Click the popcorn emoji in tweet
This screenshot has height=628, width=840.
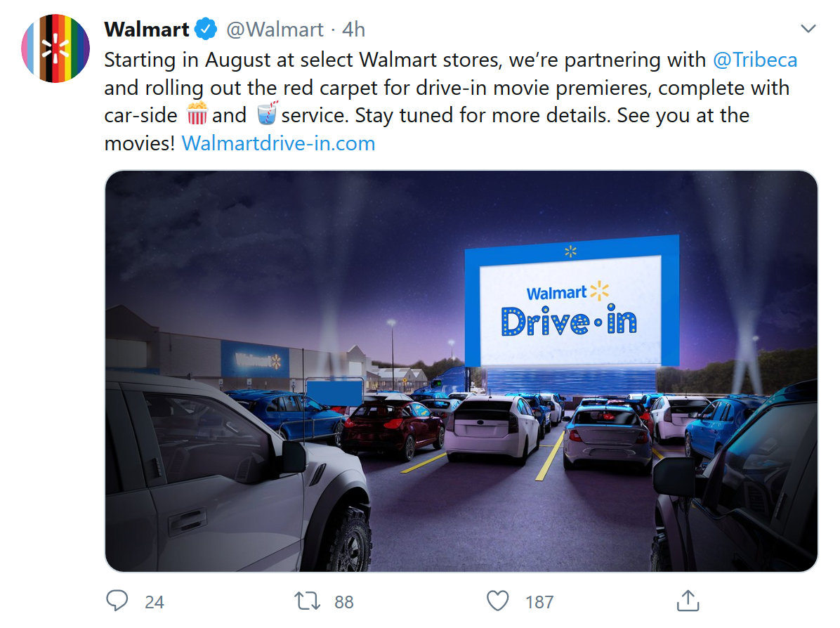tap(197, 114)
